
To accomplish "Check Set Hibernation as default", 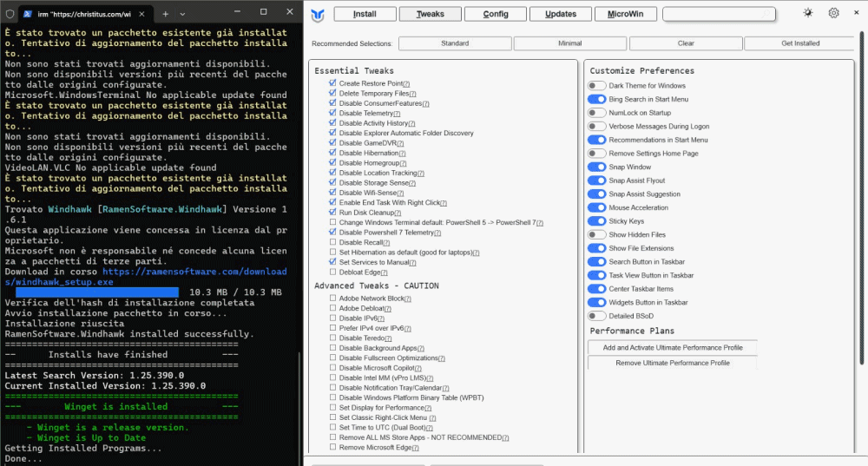I will (x=332, y=252).
